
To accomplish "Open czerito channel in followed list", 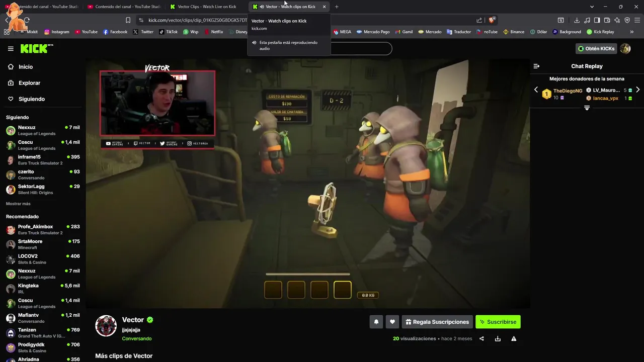I will [x=43, y=174].
